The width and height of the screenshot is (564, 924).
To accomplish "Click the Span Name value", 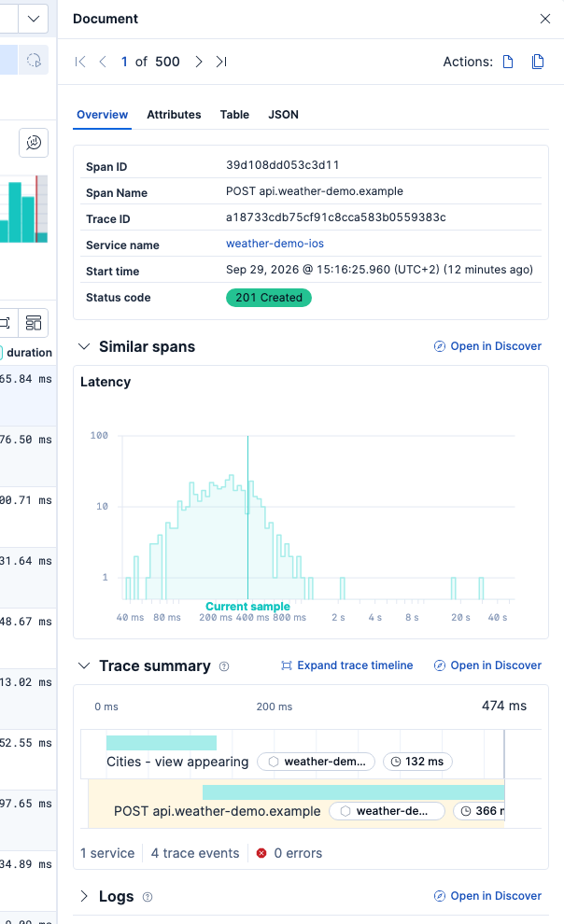I will 315,191.
